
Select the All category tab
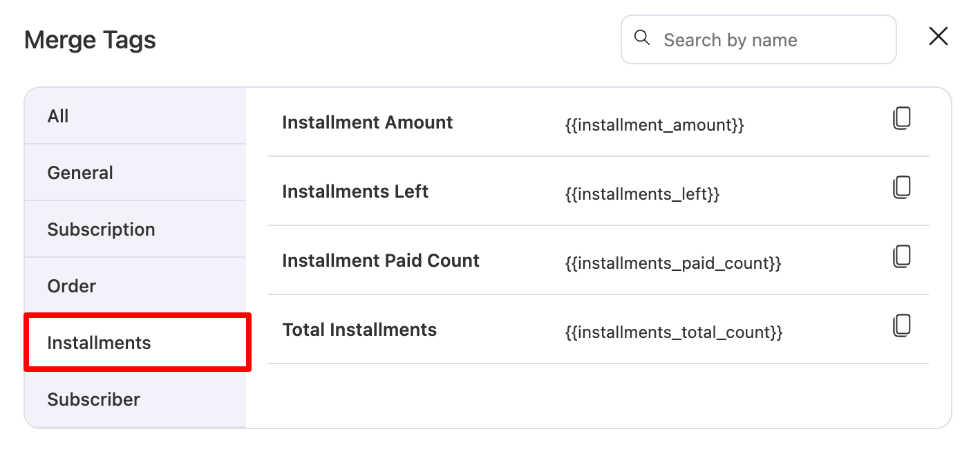click(59, 115)
